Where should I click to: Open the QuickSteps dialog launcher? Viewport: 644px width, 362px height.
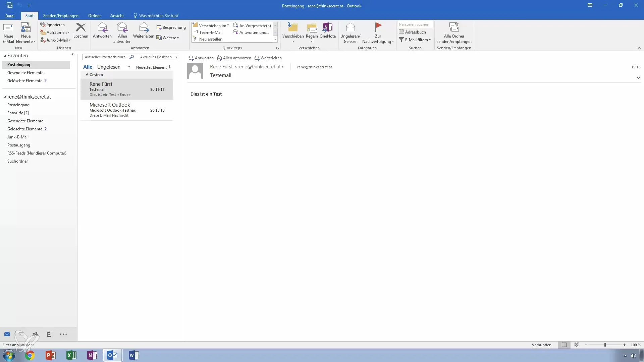pos(277,48)
